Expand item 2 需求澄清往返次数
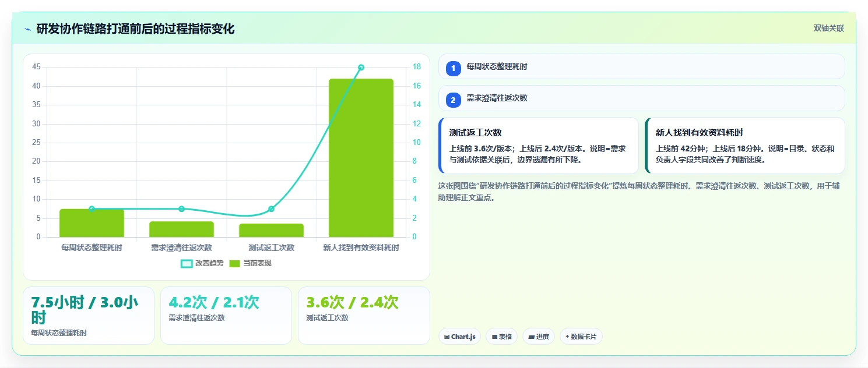Viewport: 868px width, 368px height. tap(641, 98)
